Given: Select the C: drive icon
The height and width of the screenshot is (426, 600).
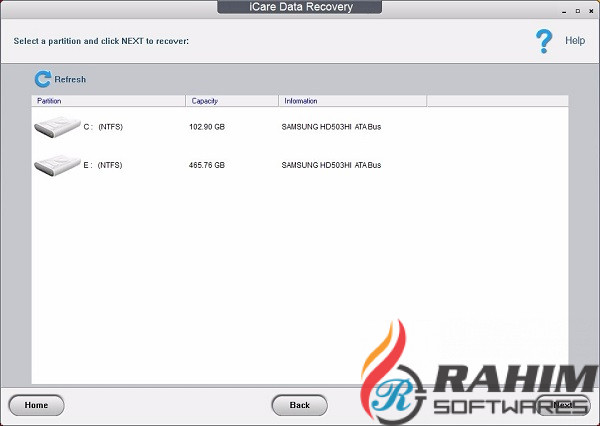Looking at the screenshot, I should point(57,127).
